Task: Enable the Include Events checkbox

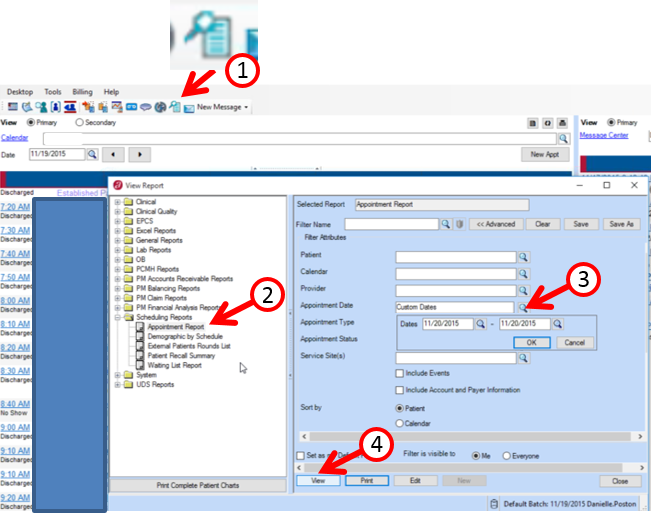Action: coord(400,373)
